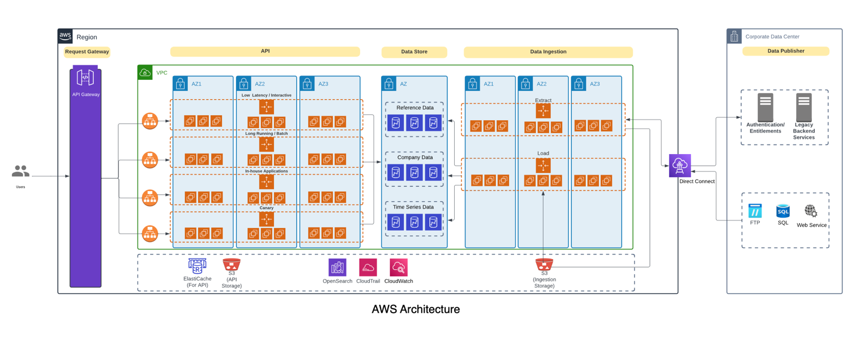
Task: Click the Company Data label
Action: pyautogui.click(x=415, y=158)
